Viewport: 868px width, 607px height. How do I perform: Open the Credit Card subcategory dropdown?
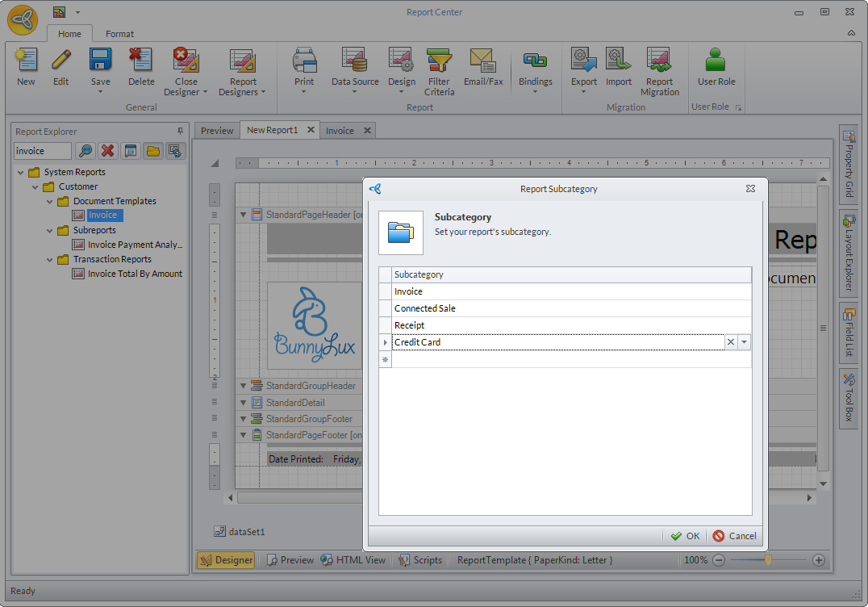pyautogui.click(x=744, y=342)
